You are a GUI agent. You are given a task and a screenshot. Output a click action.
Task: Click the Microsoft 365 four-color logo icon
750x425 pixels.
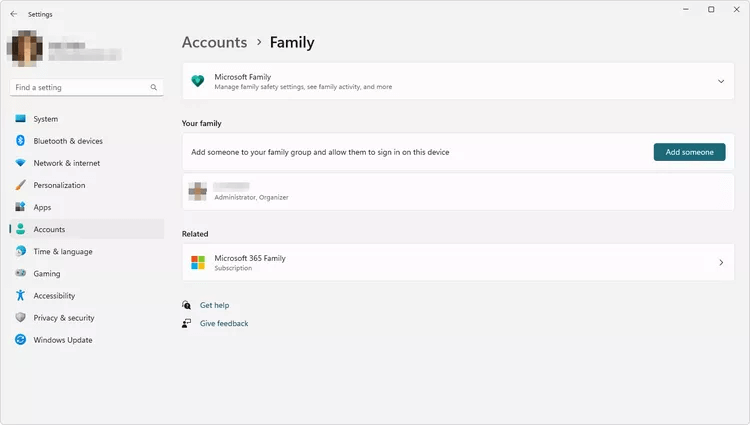198,262
